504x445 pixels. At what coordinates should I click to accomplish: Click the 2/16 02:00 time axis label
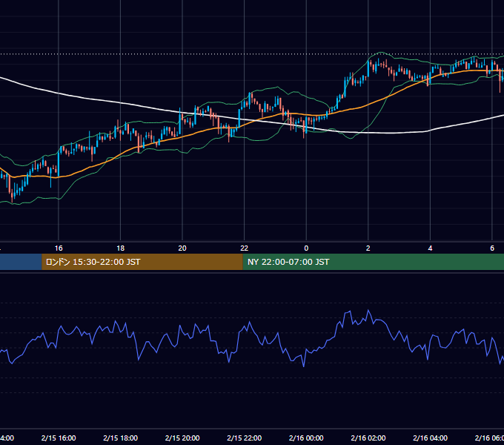point(368,438)
